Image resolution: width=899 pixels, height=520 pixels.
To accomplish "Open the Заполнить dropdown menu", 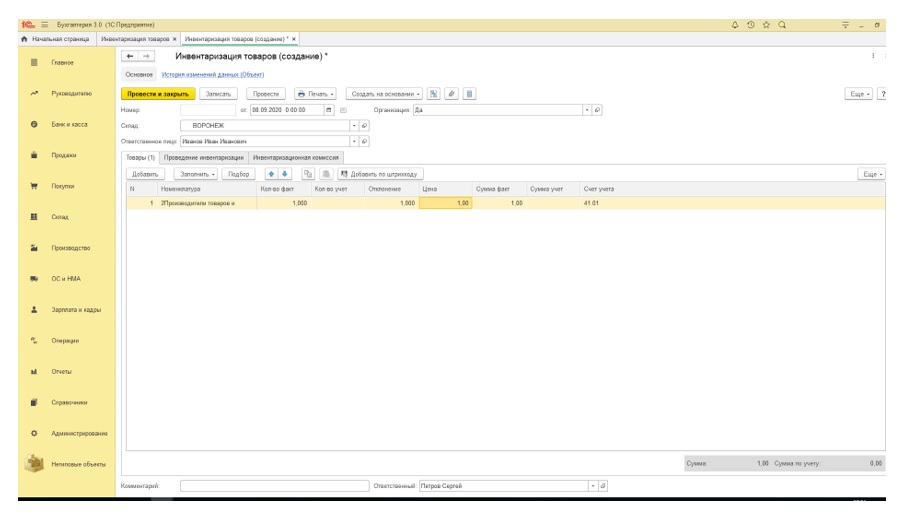I will coord(199,174).
